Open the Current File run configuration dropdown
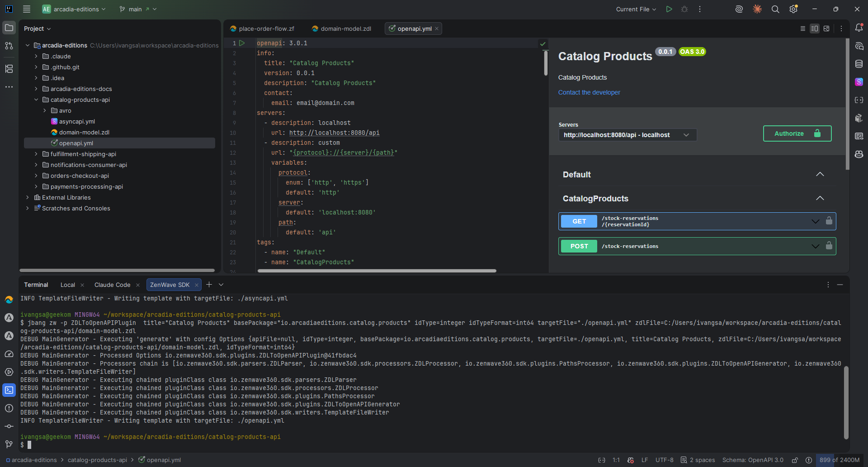Screen dimensions: 868x467 [636, 9]
